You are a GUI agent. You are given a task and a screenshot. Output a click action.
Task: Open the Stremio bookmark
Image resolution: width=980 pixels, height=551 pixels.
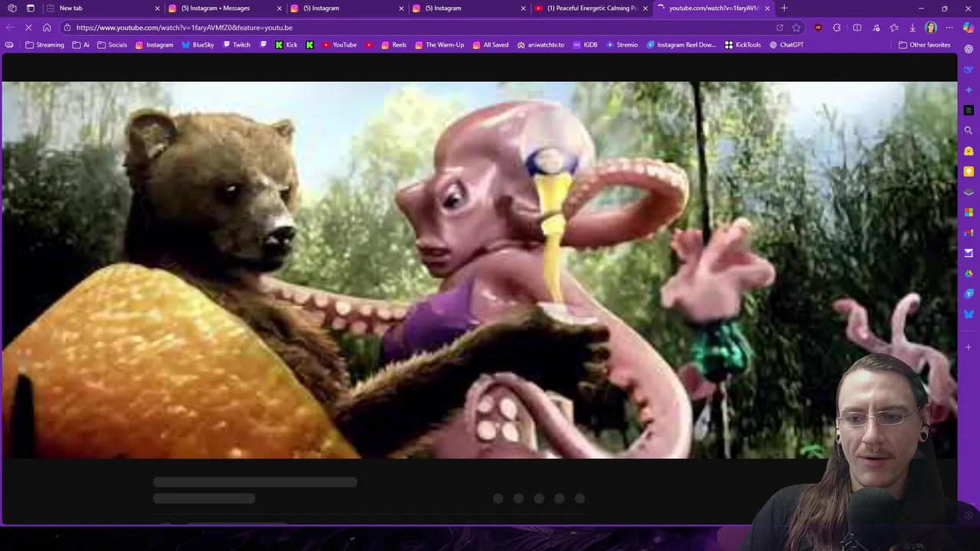[622, 44]
